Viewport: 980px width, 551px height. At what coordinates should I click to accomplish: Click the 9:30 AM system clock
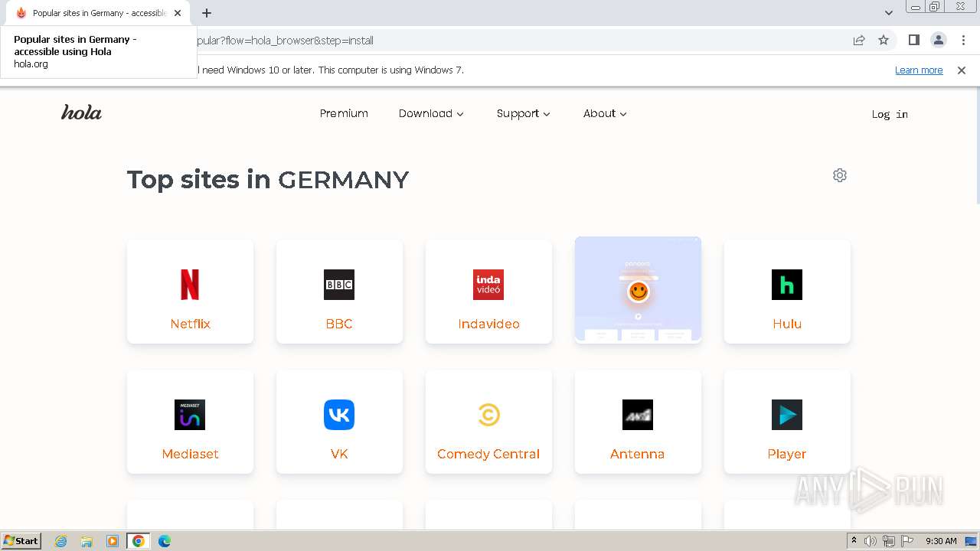[941, 541]
